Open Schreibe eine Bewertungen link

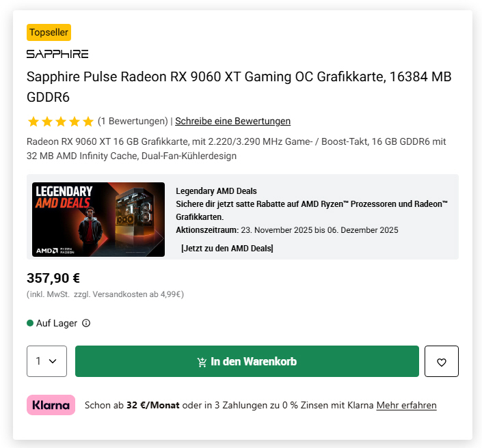pyautogui.click(x=232, y=121)
